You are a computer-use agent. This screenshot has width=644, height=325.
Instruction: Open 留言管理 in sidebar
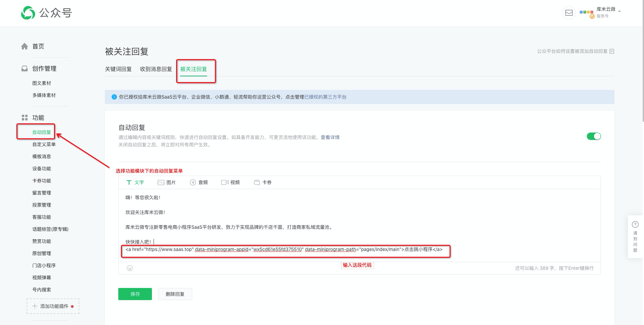pyautogui.click(x=42, y=193)
